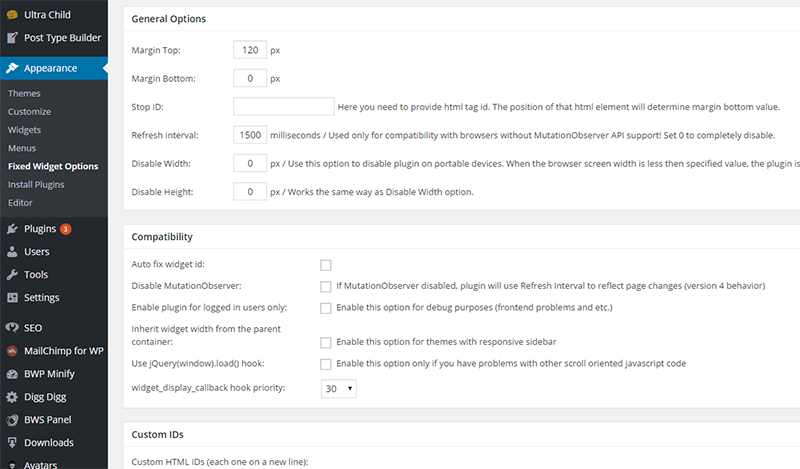
Task: Open the Appearance menu
Action: (x=51, y=68)
